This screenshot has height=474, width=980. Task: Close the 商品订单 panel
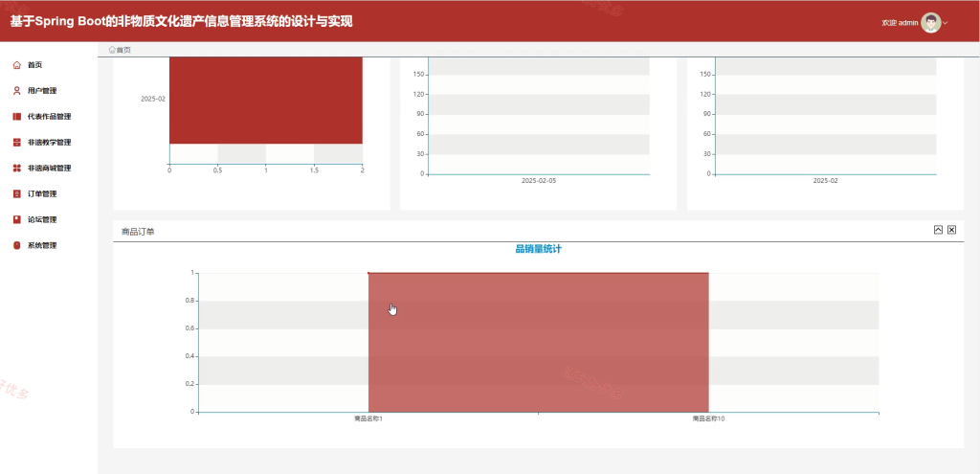951,230
